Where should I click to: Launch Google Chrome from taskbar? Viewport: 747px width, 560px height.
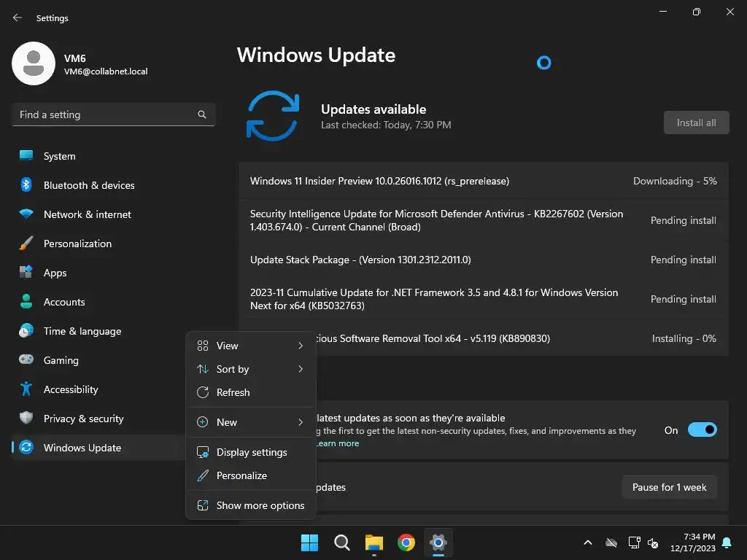[406, 542]
